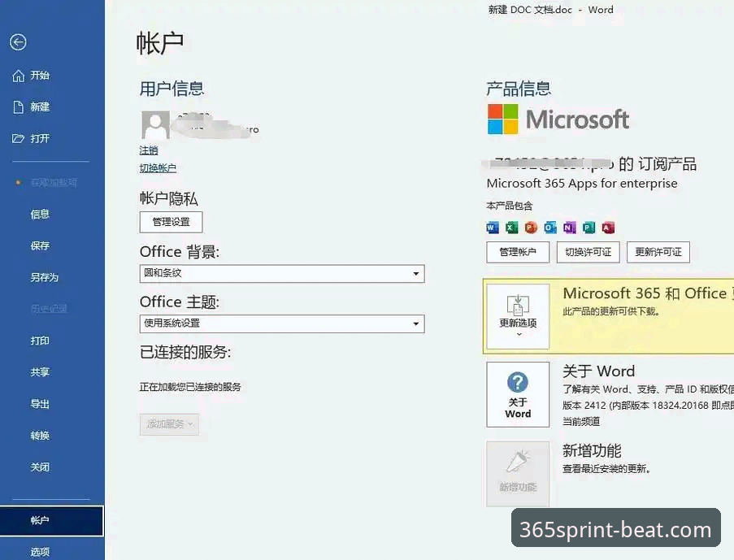This screenshot has height=560, width=734.
Task: Select 新建 in the sidebar
Action: pos(40,106)
